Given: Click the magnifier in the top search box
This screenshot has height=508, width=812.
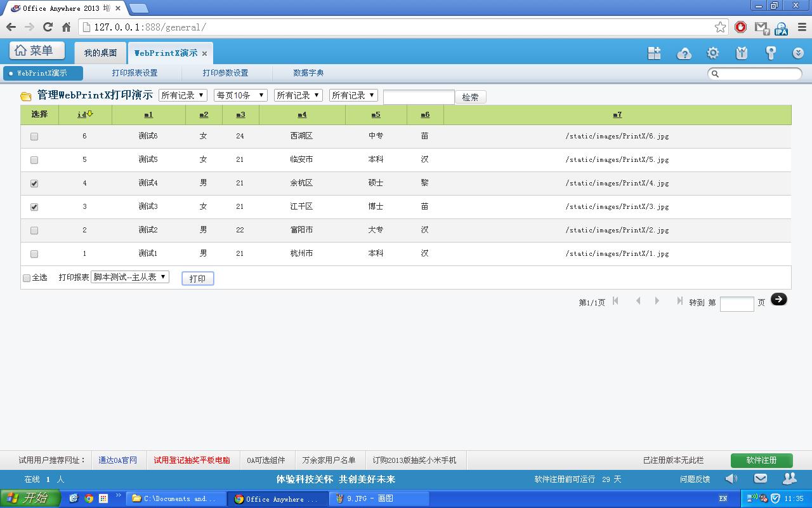Looking at the screenshot, I should pyautogui.click(x=715, y=74).
